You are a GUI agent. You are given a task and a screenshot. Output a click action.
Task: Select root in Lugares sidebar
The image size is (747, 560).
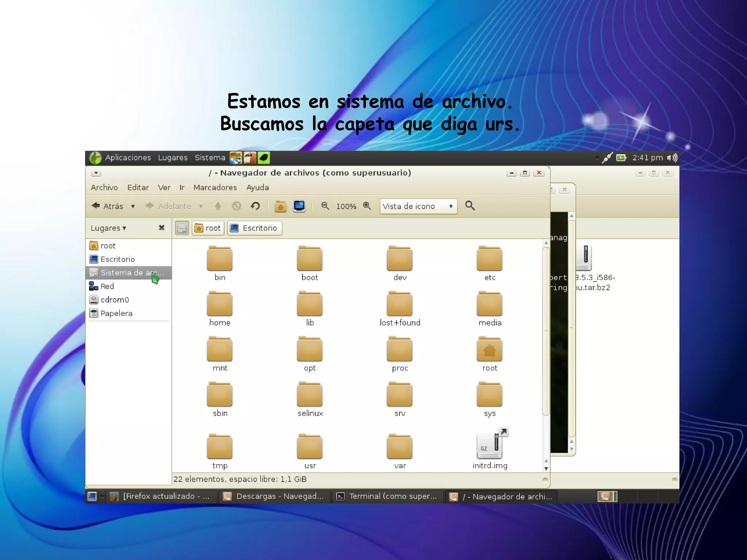(x=129, y=246)
